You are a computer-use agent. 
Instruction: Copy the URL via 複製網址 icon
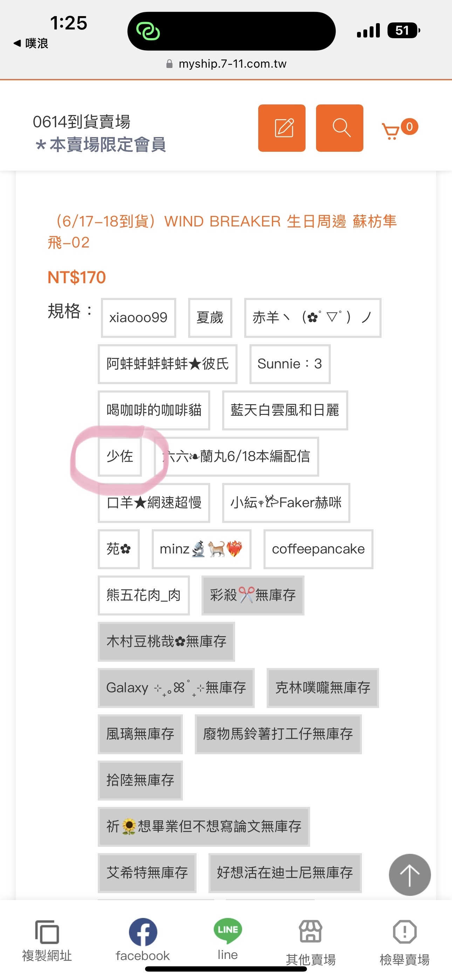coord(47,940)
